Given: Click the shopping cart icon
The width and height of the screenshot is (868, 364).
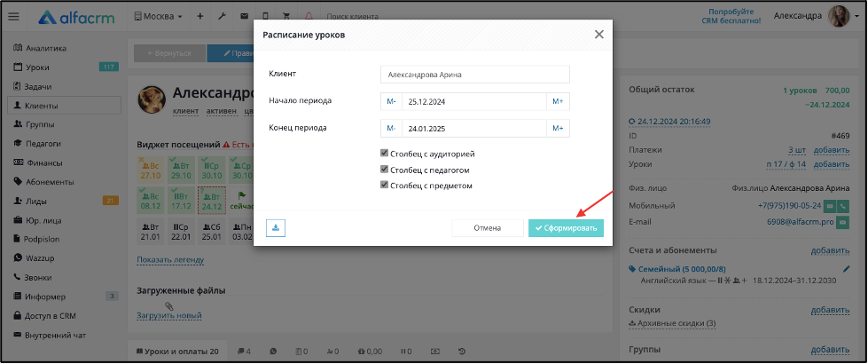Looking at the screenshot, I should [x=286, y=17].
